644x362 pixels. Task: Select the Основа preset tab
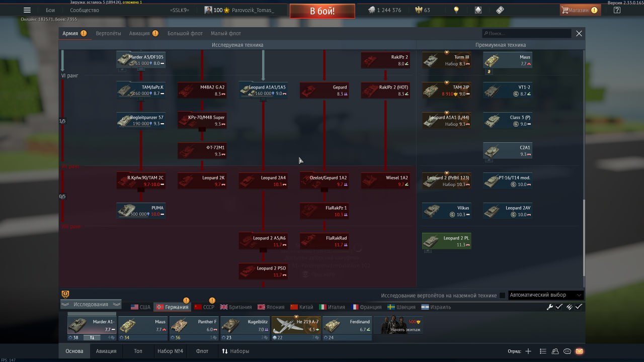(x=74, y=351)
